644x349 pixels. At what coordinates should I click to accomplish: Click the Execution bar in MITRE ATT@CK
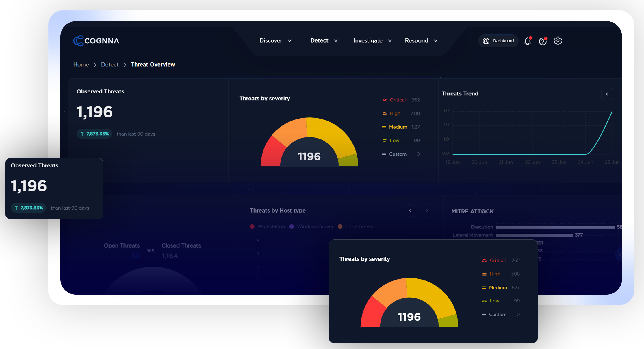coord(555,227)
